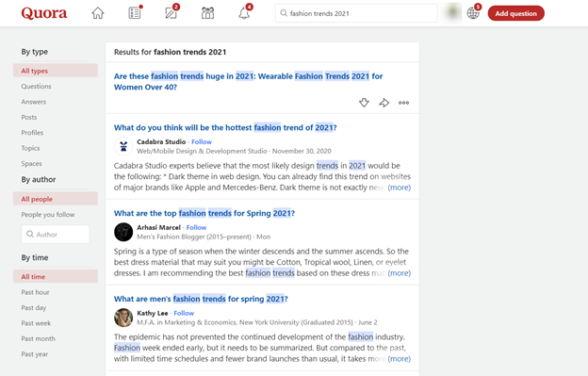Select the All people author filter
This screenshot has width=588, height=376.
pos(56,199)
